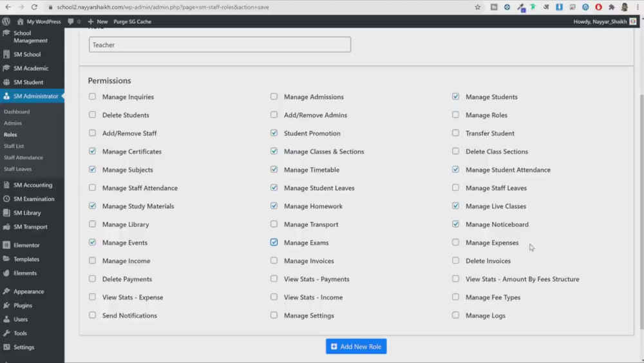Uncheck the Manage Exams permission
Screen dimensions: 644x363
pos(274,242)
